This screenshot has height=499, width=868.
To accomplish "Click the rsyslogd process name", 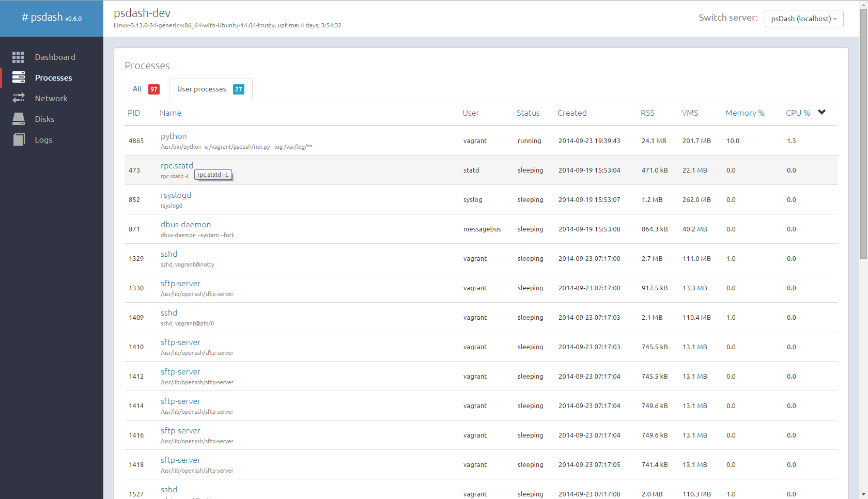I will click(176, 195).
